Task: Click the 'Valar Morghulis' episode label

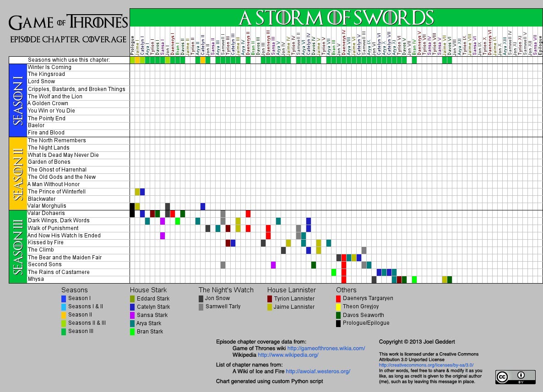Action: [47, 206]
